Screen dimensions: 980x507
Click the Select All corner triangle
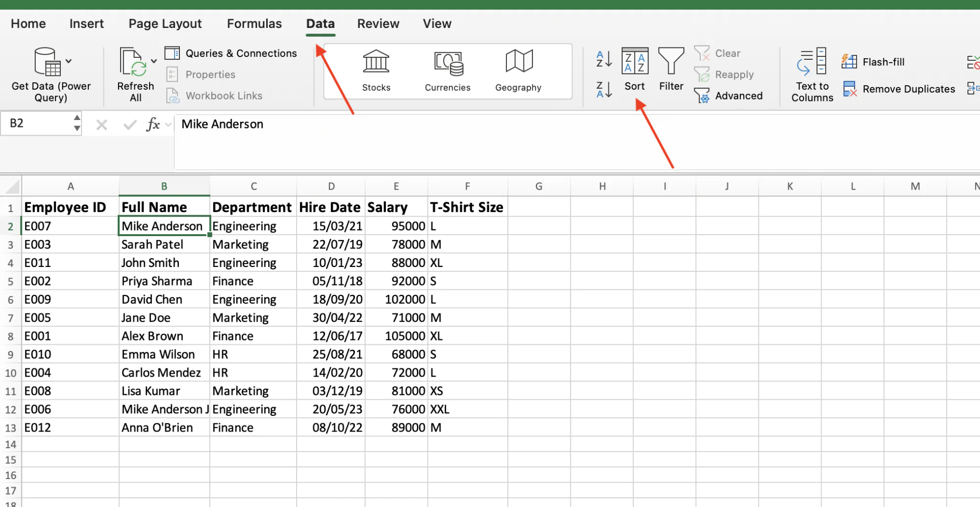click(12, 186)
